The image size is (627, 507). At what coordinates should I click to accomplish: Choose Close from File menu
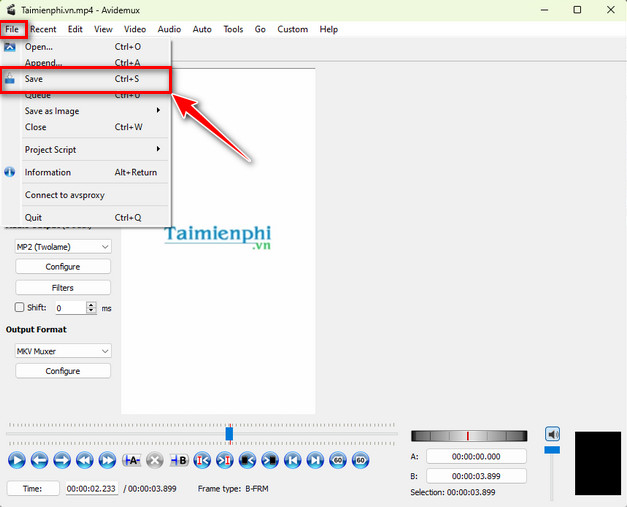click(86, 127)
